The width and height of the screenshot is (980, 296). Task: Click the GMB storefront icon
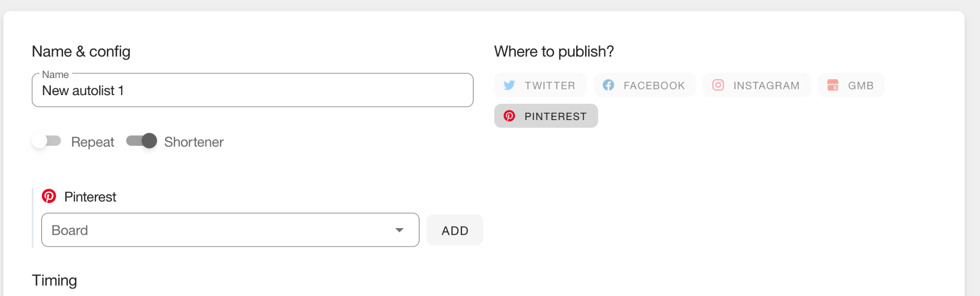tap(833, 85)
